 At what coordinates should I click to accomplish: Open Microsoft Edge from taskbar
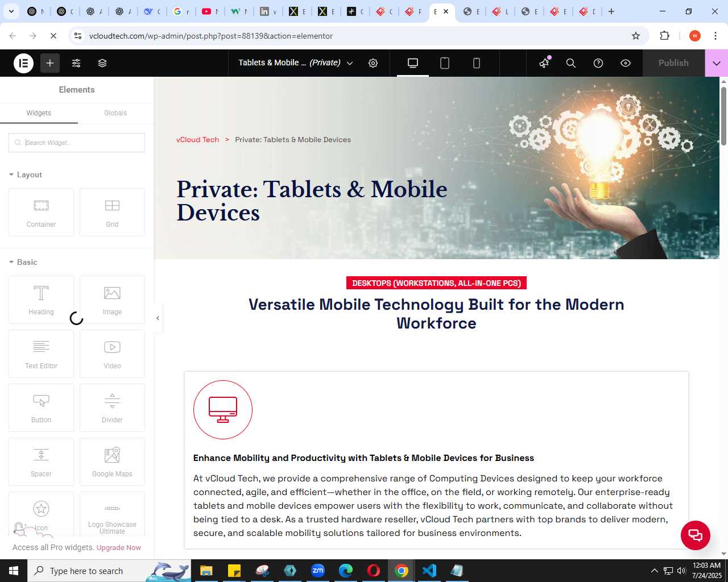tap(346, 571)
